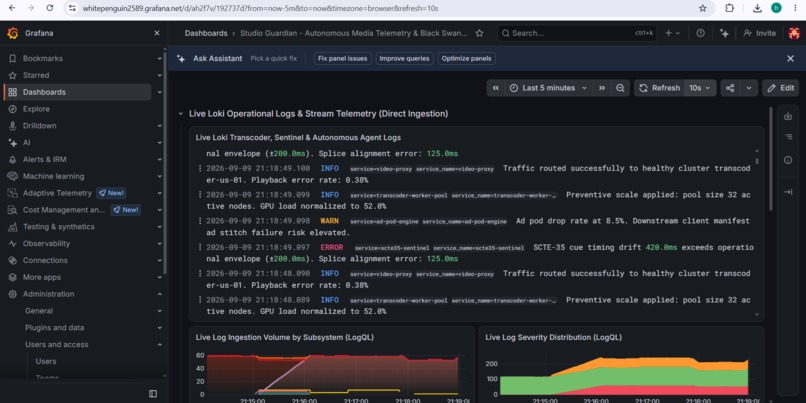Open the assistant sparkle icon in header
The width and height of the screenshot is (806, 403).
pyautogui.click(x=724, y=33)
